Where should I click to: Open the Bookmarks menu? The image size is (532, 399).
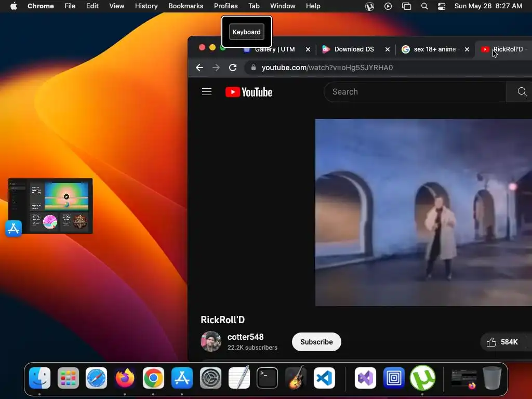pos(186,6)
